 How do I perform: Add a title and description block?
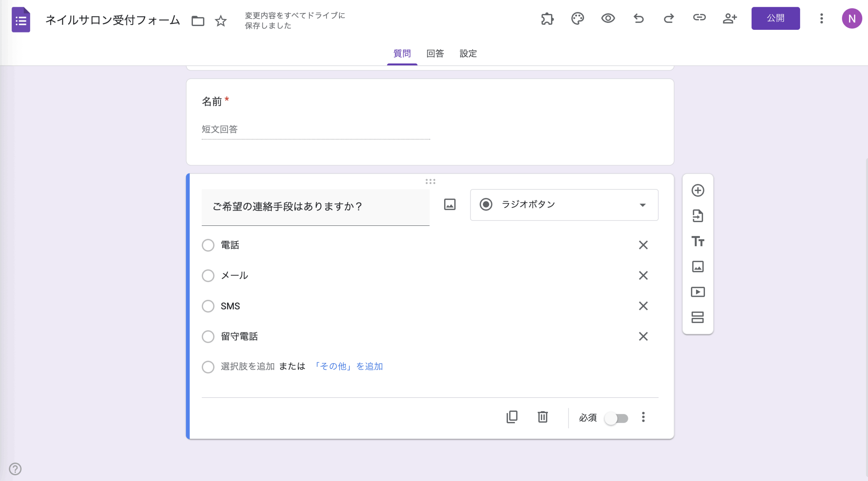coord(697,241)
